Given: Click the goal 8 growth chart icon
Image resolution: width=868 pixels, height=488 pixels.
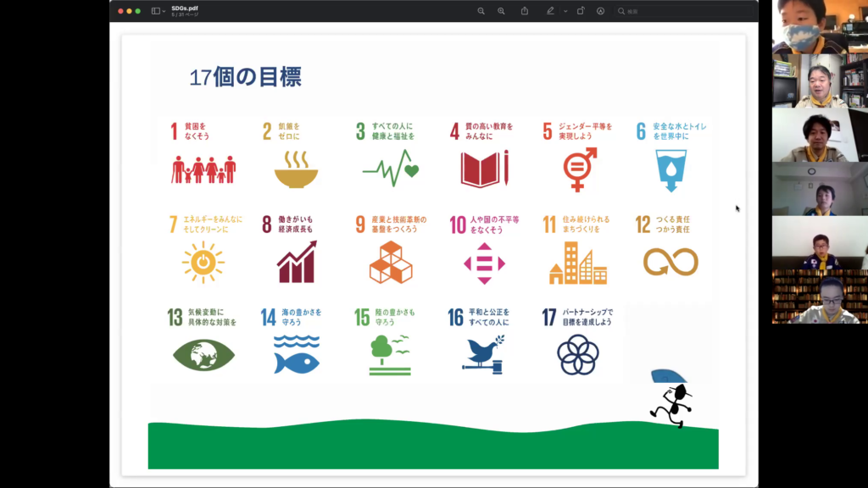Looking at the screenshot, I should pos(297,262).
